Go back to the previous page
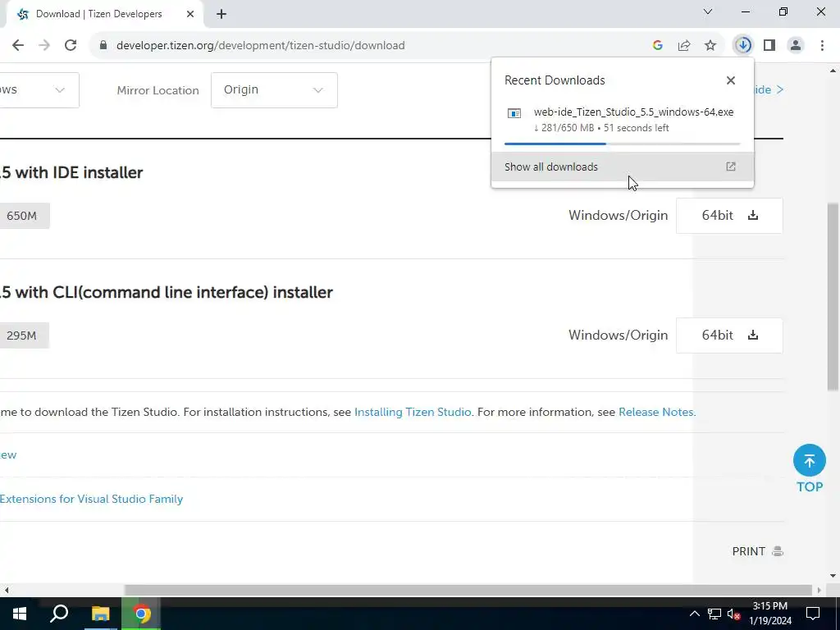This screenshot has width=840, height=630. 18,46
